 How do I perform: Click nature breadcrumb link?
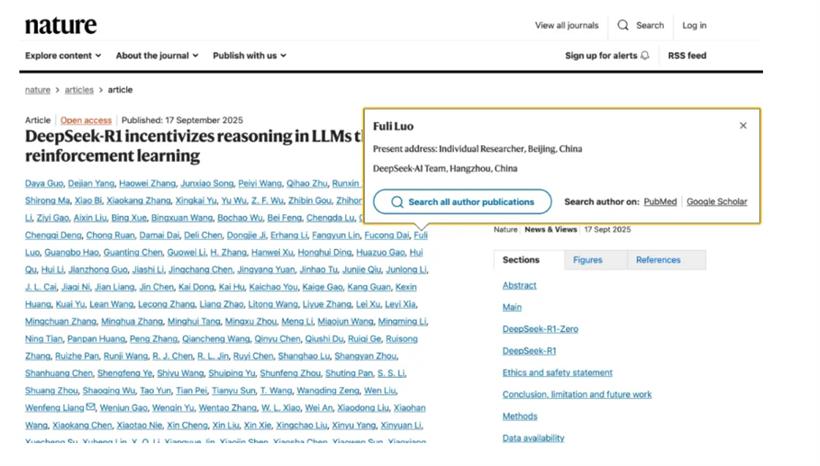[x=38, y=90]
